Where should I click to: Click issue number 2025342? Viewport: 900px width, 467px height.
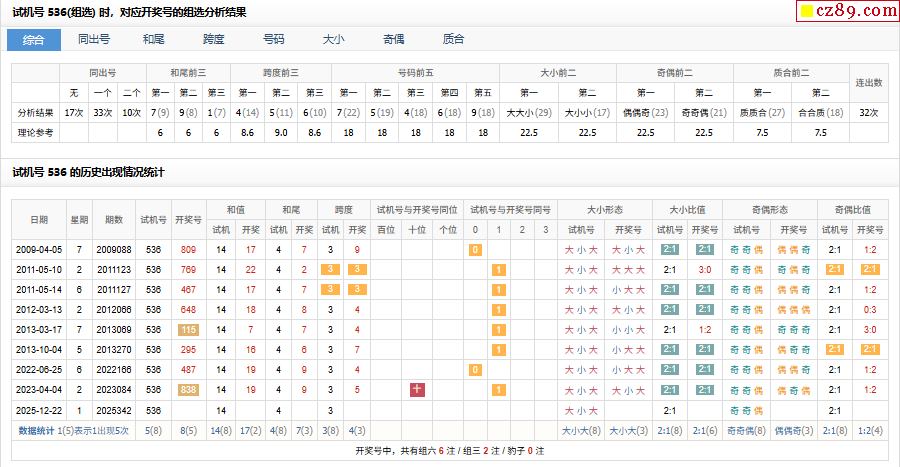(x=114, y=409)
